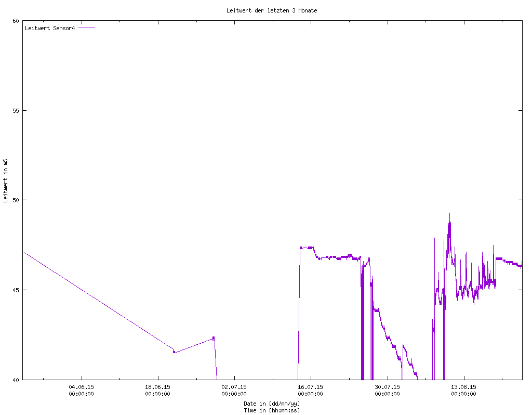
Task: Click the x-axis date 18.06.15
Action: point(158,387)
